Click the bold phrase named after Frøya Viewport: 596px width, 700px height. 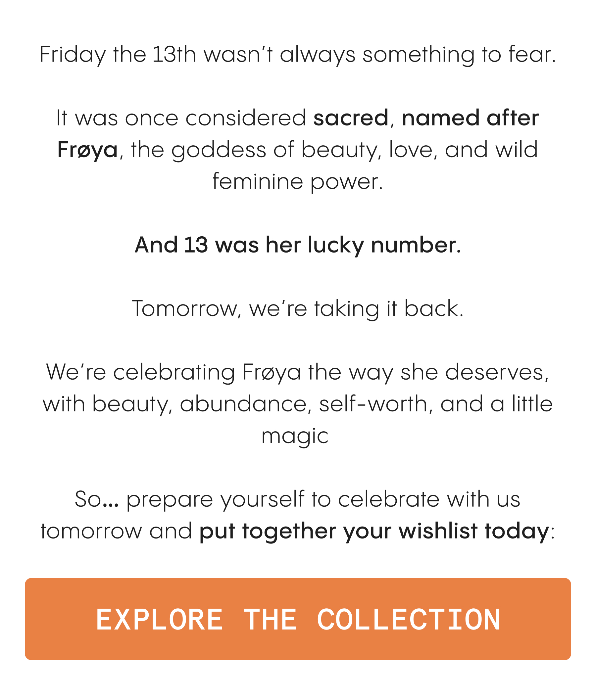coord(471,119)
